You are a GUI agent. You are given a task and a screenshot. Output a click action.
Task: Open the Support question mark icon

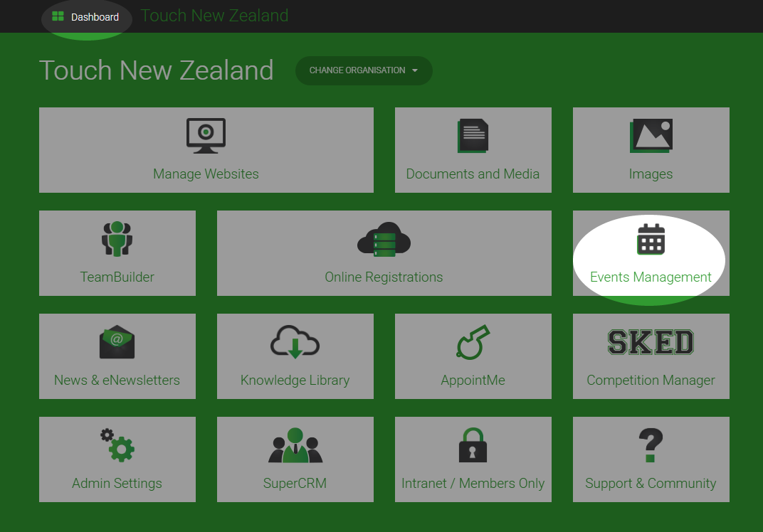(651, 445)
